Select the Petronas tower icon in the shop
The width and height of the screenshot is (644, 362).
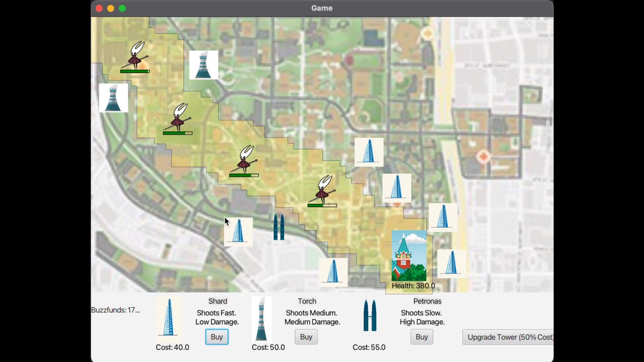370,315
